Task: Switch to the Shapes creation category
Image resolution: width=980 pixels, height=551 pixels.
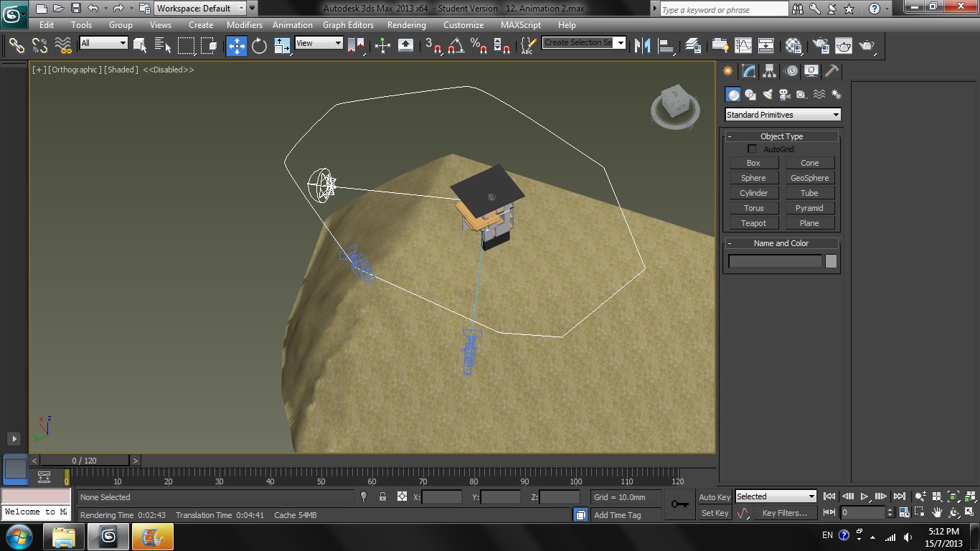Action: (750, 94)
